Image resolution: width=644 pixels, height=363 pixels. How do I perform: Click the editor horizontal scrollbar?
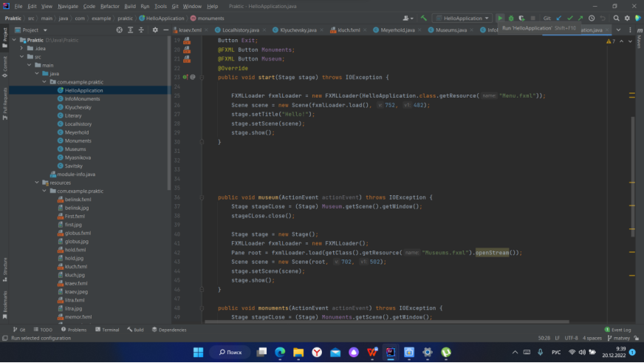pos(387,322)
